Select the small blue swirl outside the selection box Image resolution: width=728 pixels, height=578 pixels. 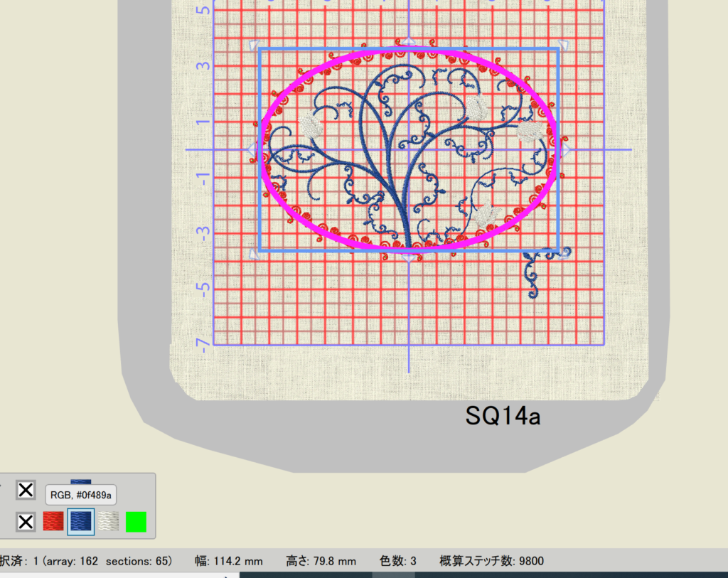[x=535, y=273]
